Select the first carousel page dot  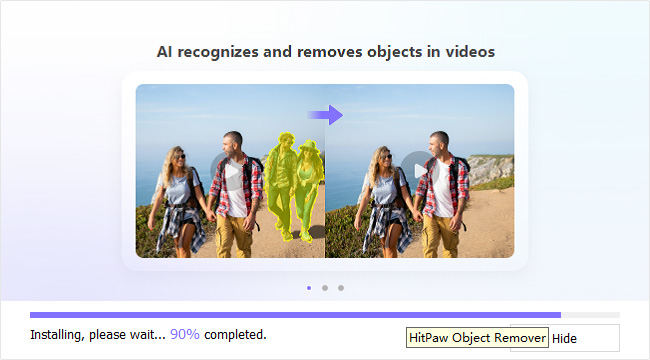tap(309, 288)
